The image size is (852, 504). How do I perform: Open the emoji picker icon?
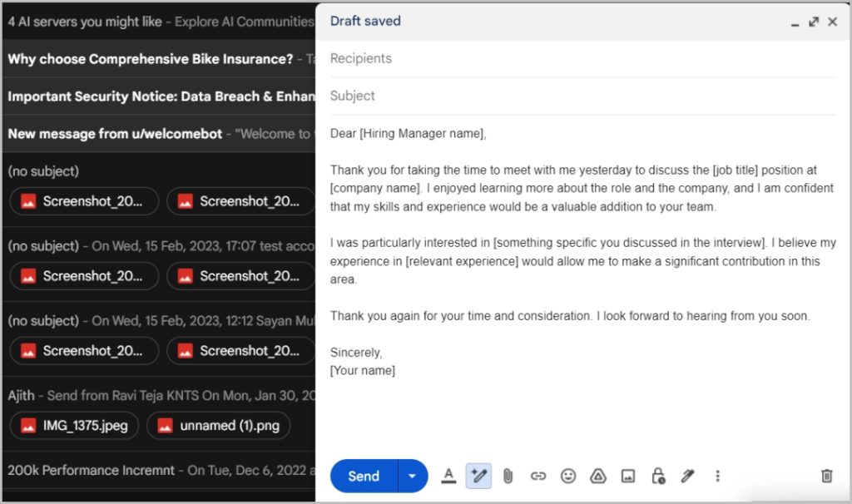pos(568,477)
